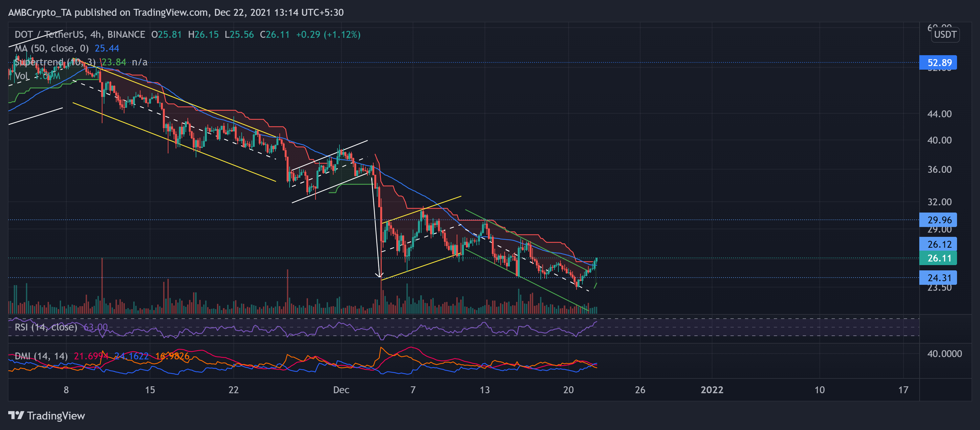Click the closing price C26.11 value
980x430 pixels.
click(x=275, y=34)
